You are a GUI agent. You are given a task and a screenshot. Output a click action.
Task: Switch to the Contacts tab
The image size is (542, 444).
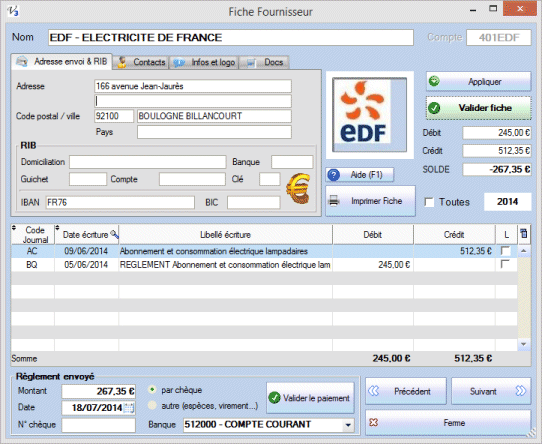click(x=141, y=62)
